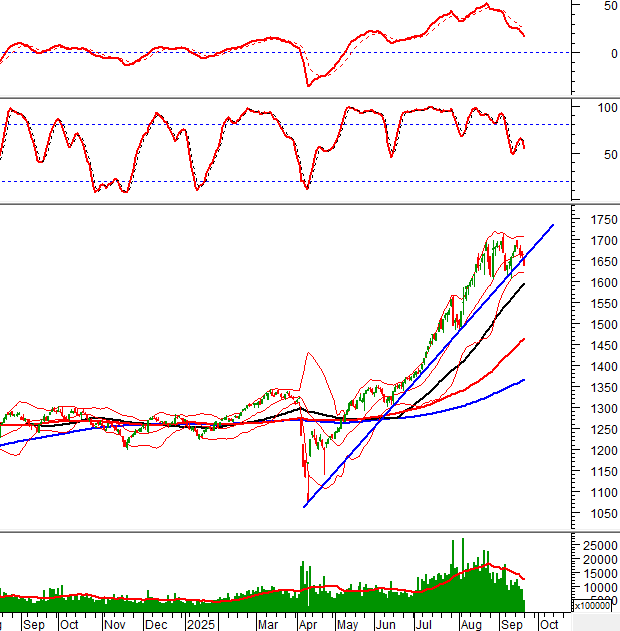This screenshot has width=620, height=631.
Task: Click the Dec month label on time axis
Action: [156, 624]
